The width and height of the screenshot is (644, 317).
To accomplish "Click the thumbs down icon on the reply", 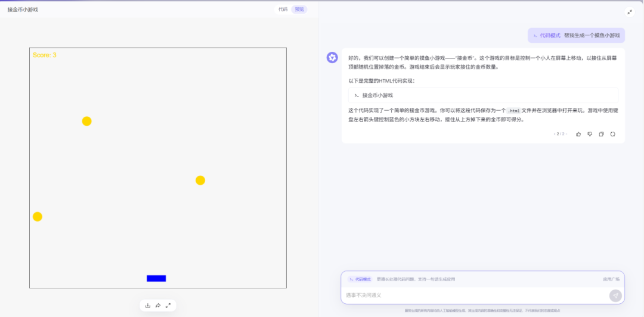I will click(590, 134).
